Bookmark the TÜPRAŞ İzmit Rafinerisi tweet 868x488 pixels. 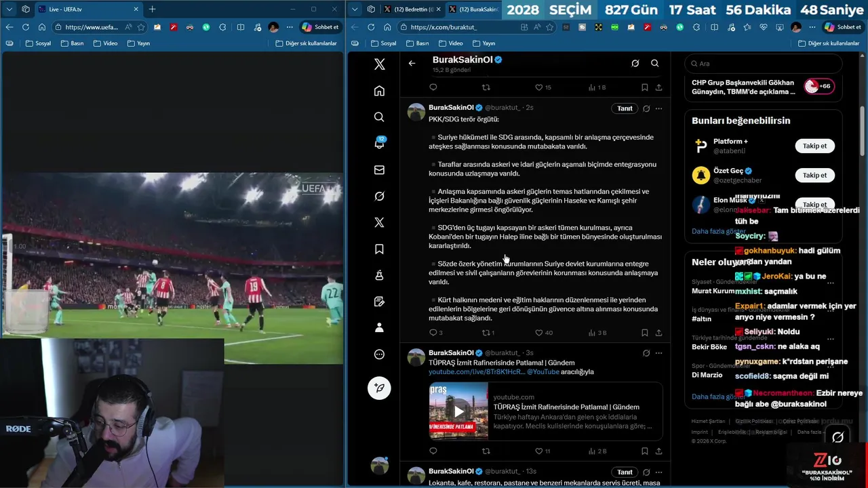pos(644,451)
